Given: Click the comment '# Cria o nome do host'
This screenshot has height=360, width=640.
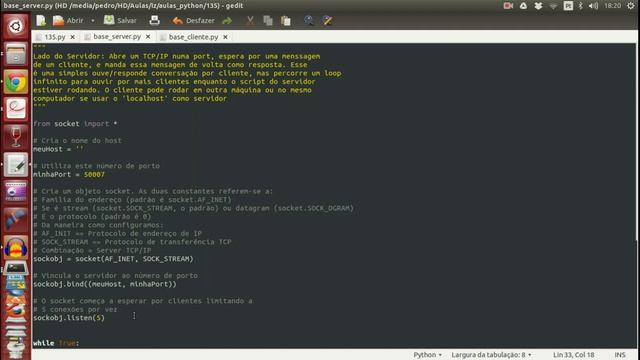Looking at the screenshot, I should 77,140.
